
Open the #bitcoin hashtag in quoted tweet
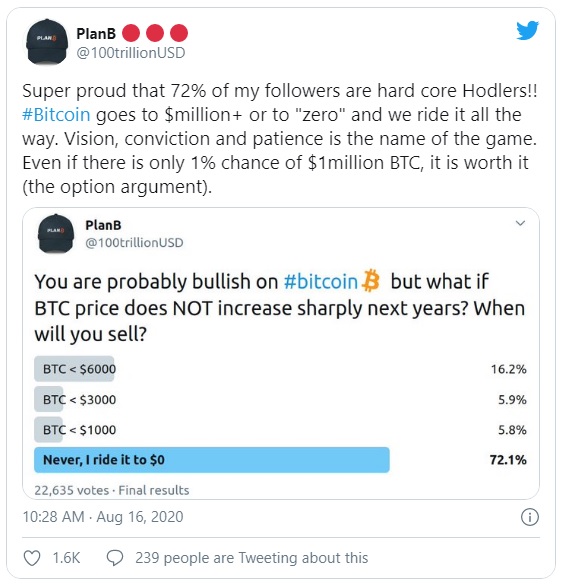pos(321,281)
